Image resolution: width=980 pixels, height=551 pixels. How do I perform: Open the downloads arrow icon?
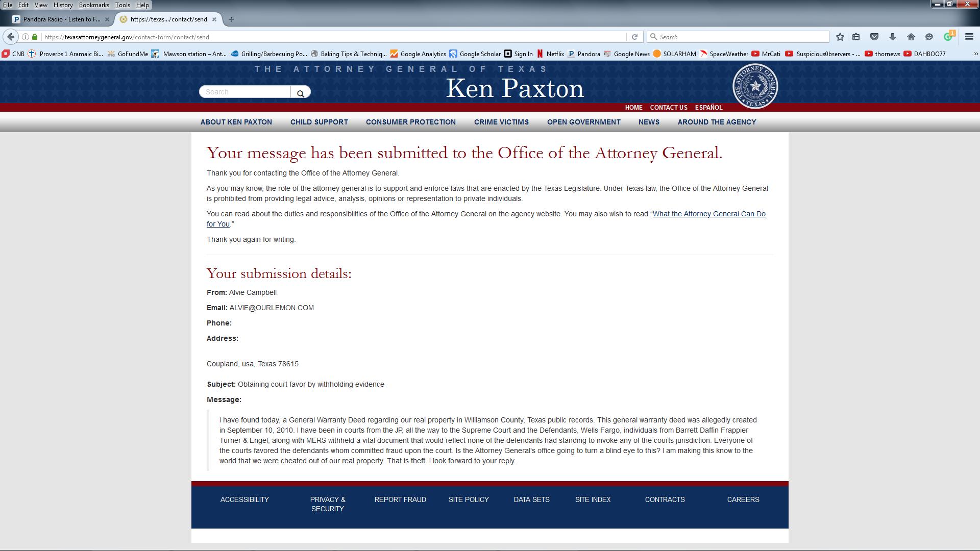tap(893, 37)
